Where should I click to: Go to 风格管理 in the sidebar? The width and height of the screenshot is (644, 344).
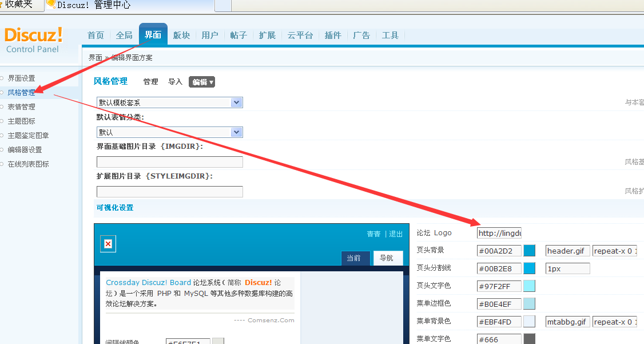(21, 93)
